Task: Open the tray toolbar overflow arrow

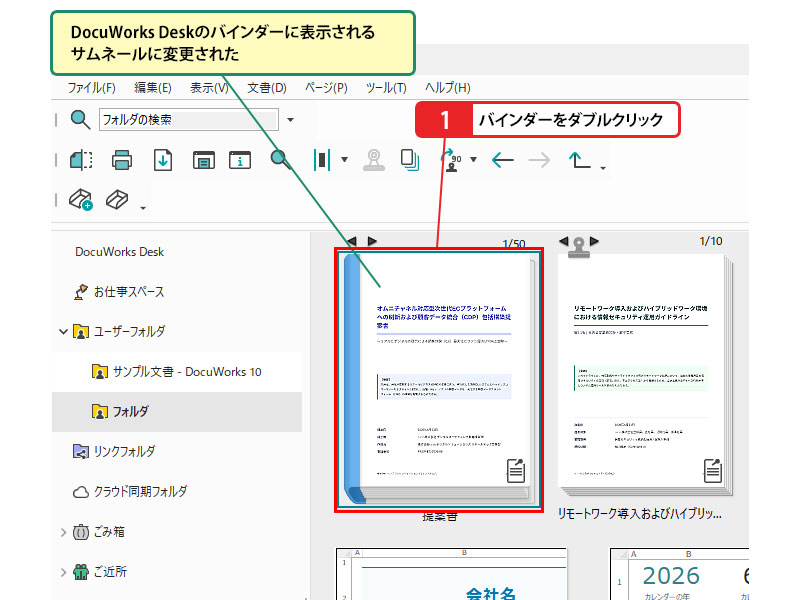Action: 143,208
